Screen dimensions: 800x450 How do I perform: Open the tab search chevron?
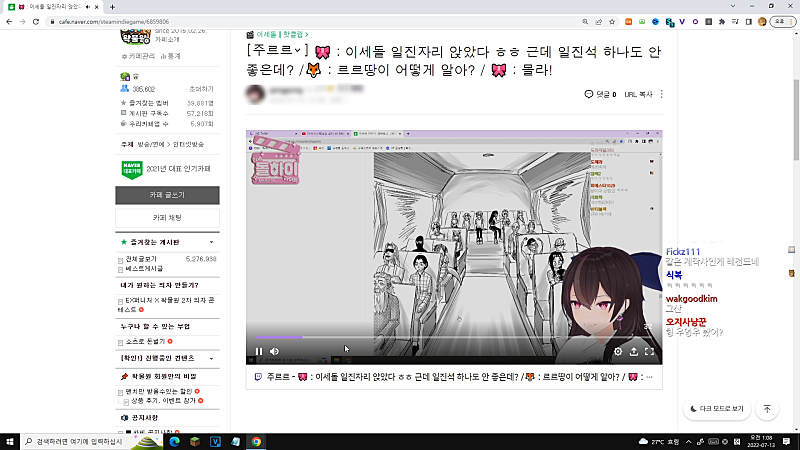coord(733,6)
